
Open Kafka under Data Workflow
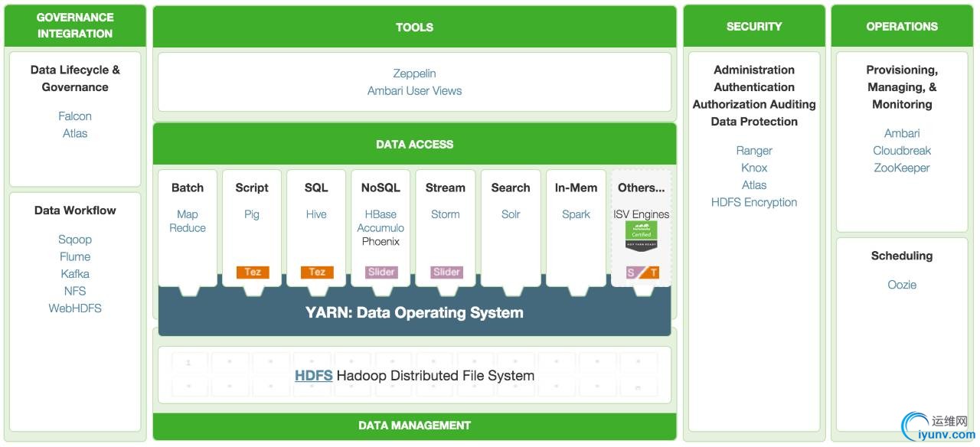[75, 274]
